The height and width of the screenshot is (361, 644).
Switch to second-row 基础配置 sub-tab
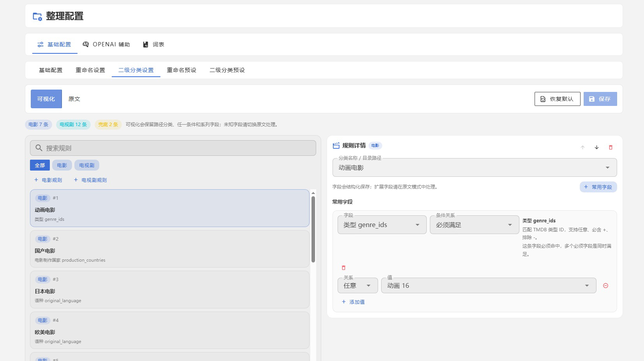click(x=51, y=70)
